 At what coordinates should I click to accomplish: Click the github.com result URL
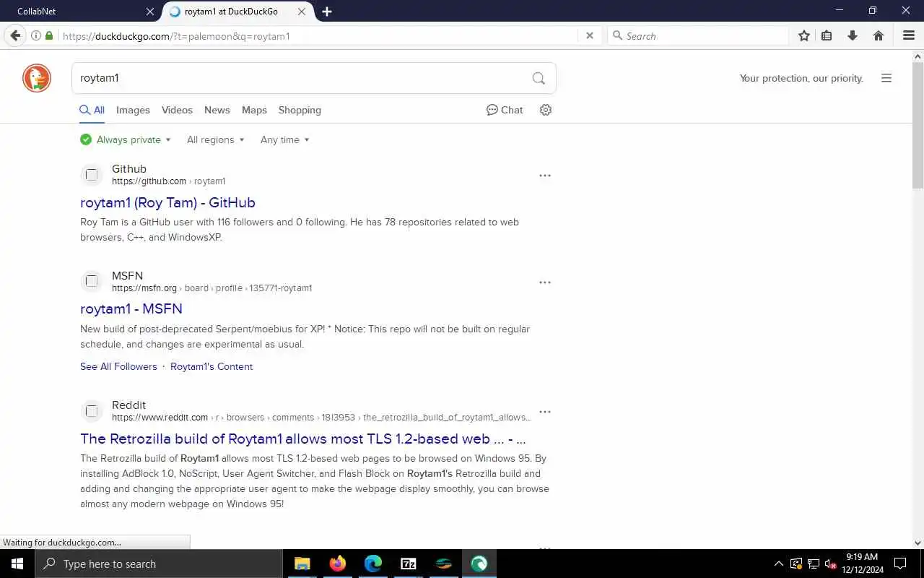pyautogui.click(x=168, y=181)
